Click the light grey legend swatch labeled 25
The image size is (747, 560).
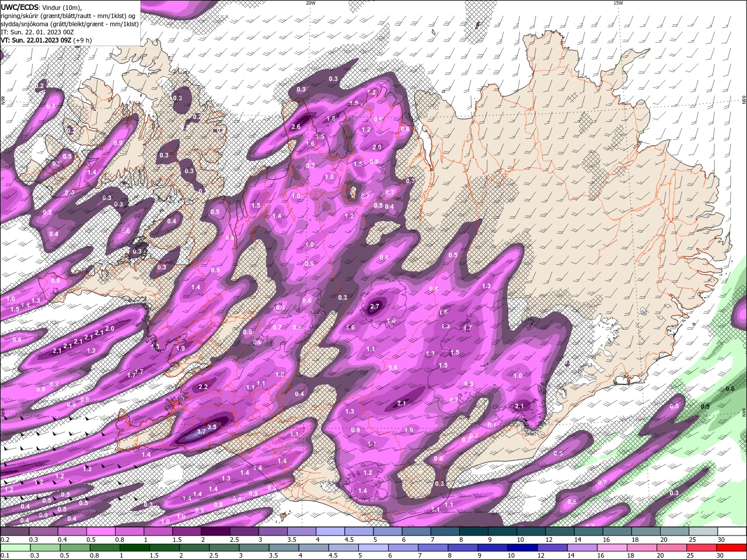click(x=703, y=531)
